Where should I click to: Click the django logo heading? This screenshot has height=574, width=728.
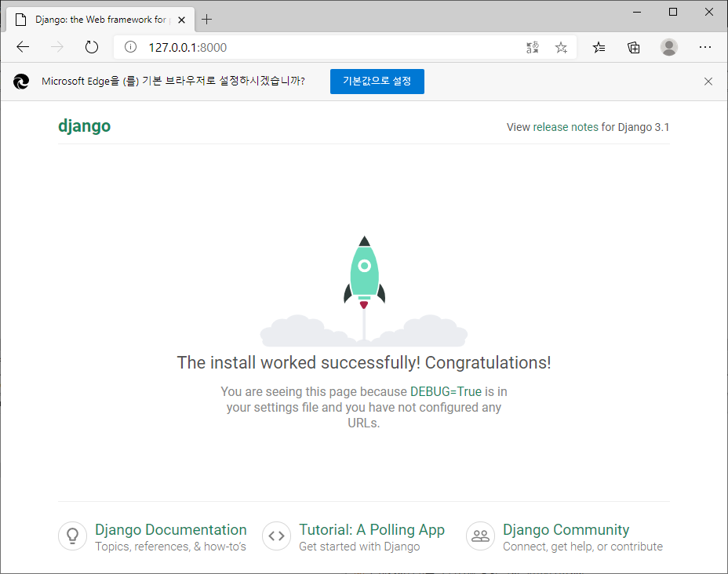click(x=85, y=125)
